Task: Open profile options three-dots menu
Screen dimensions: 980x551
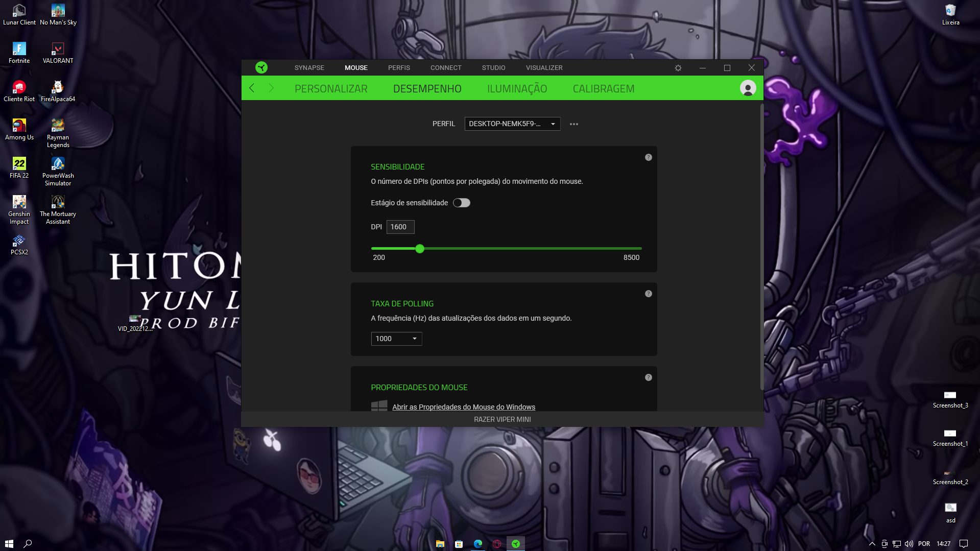Action: [x=574, y=124]
